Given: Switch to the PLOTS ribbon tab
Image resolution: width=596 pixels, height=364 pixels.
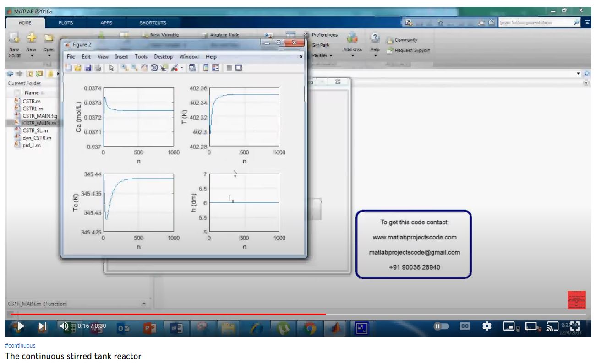Looking at the screenshot, I should click(66, 22).
